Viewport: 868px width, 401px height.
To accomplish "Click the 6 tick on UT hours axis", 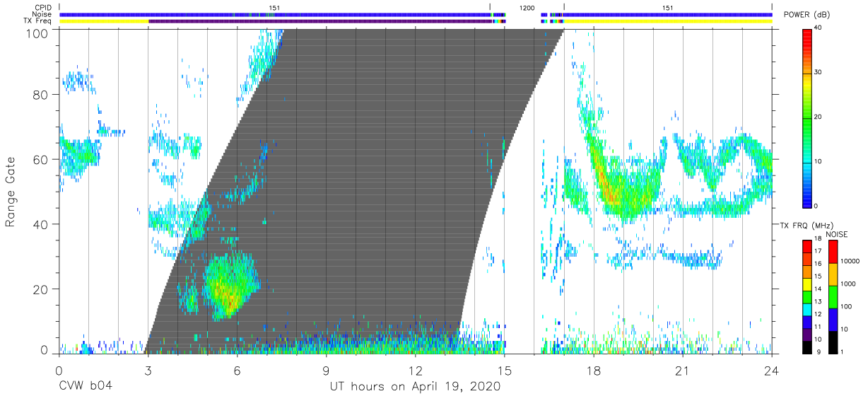I will (x=237, y=370).
